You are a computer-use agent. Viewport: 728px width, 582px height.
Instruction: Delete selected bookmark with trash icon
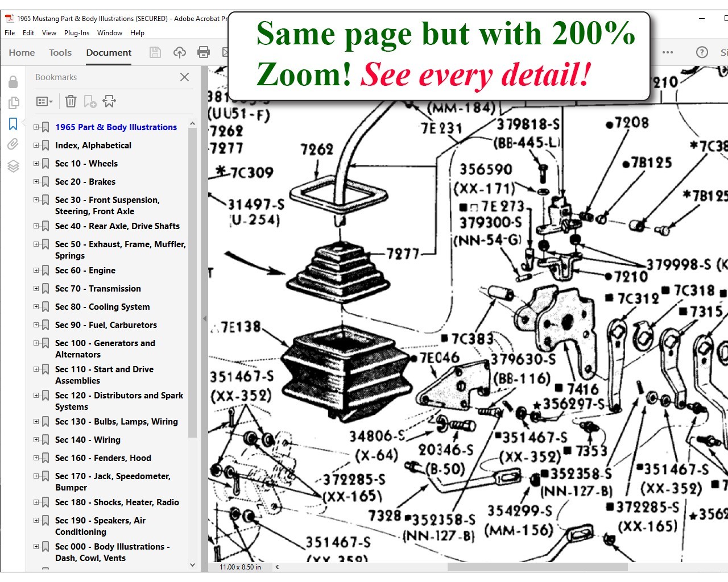tap(71, 102)
